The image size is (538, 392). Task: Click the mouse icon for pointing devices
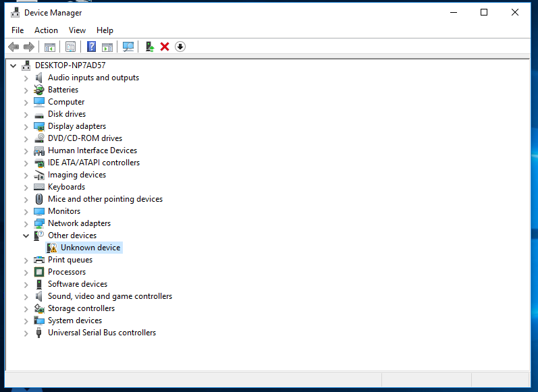(39, 199)
